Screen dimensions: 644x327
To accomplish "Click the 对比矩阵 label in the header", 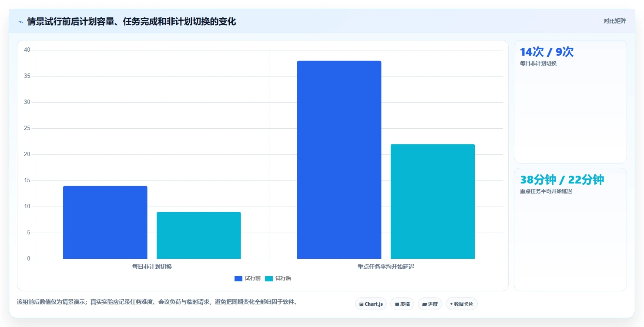I will [x=614, y=21].
